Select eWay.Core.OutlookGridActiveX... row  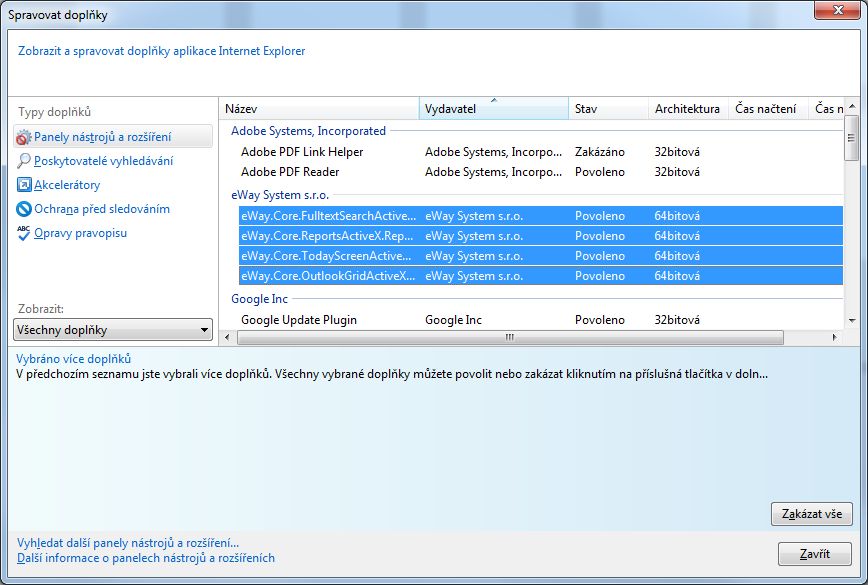pyautogui.click(x=541, y=276)
